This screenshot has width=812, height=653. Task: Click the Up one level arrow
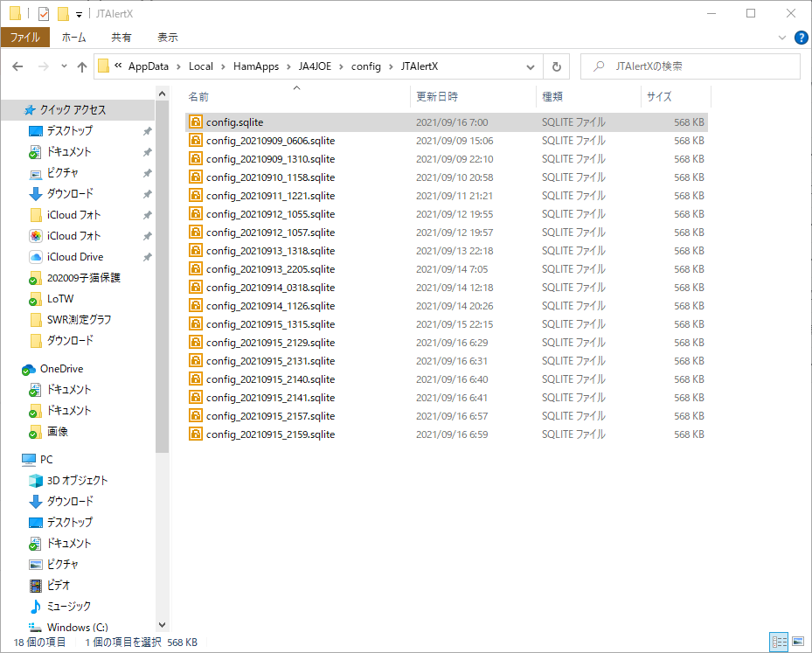coord(82,66)
